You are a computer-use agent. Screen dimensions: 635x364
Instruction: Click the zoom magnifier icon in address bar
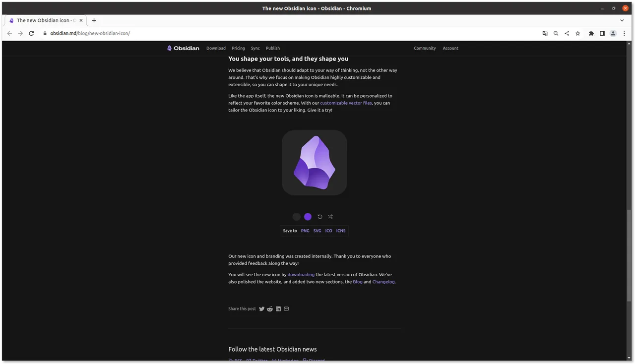556,33
